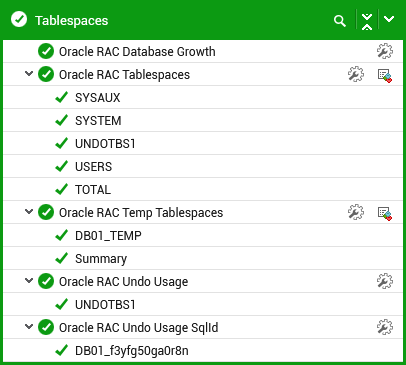
Task: Click the green checkmark beside DB01_TEMP
Action: point(62,235)
